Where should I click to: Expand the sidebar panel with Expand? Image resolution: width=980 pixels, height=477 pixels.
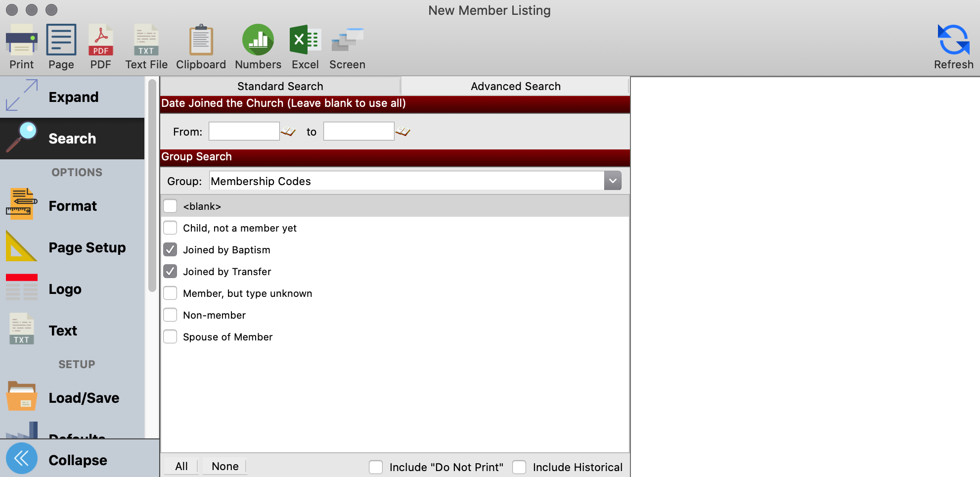[73, 97]
